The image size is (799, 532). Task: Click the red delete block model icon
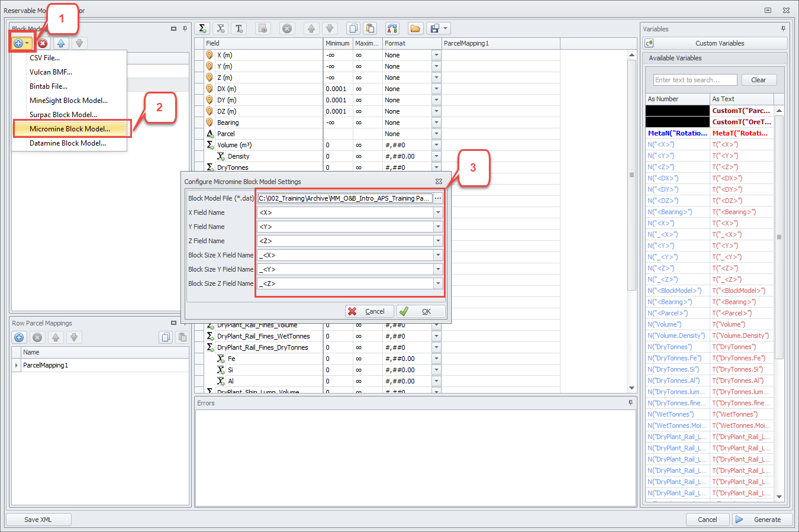(x=43, y=43)
